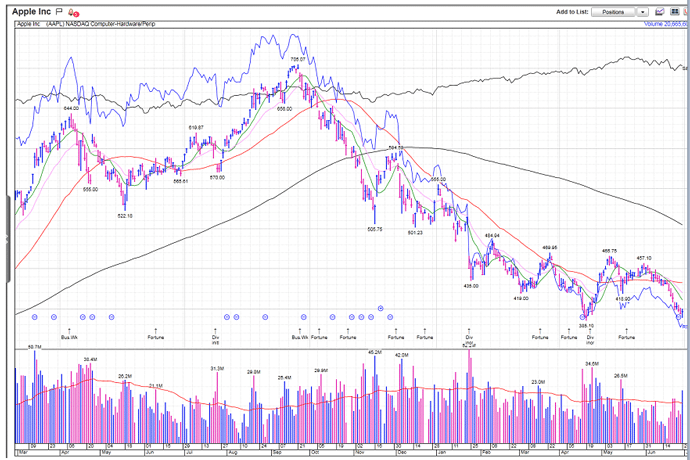The height and width of the screenshot is (460, 690).
Task: Click the 45.2M volume label
Action: coord(374,353)
